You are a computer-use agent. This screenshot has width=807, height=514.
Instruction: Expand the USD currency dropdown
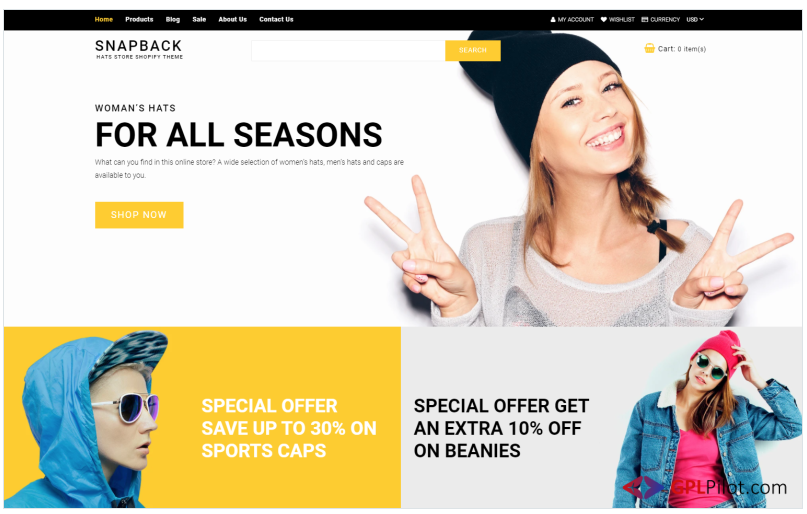pos(695,20)
